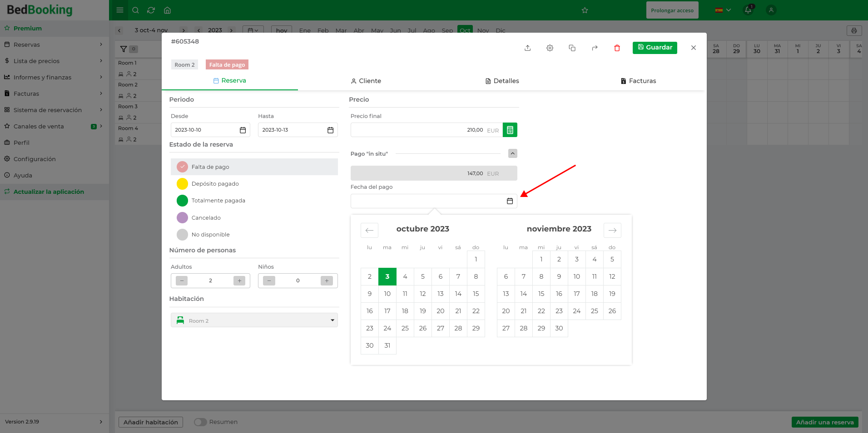Click Prolongar acceso button
The height and width of the screenshot is (433, 868).
click(x=672, y=10)
